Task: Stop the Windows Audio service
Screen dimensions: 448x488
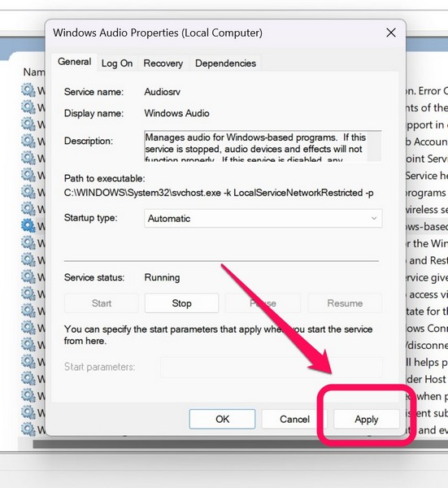Action: [181, 303]
